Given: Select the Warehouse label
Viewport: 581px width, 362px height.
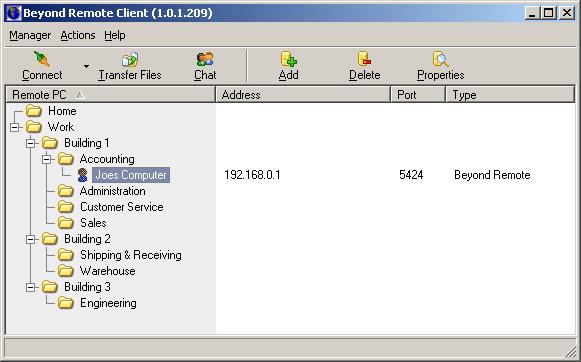Looking at the screenshot, I should pyautogui.click(x=107, y=271).
